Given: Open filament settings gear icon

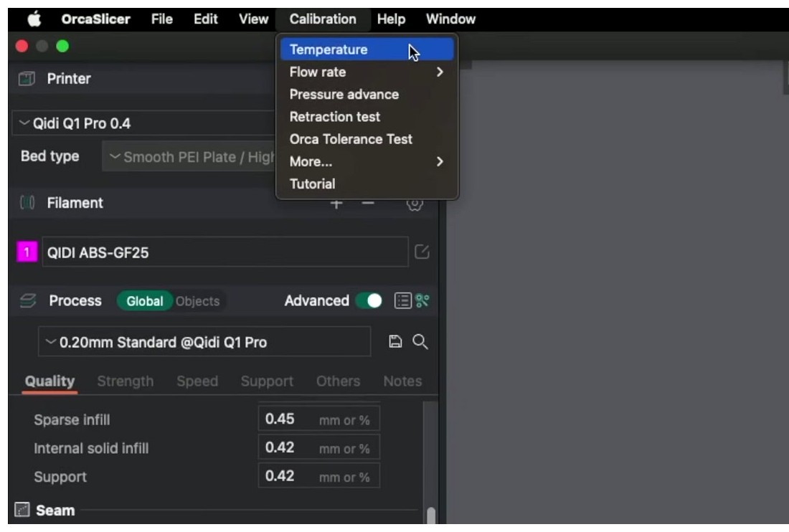Looking at the screenshot, I should tap(415, 204).
